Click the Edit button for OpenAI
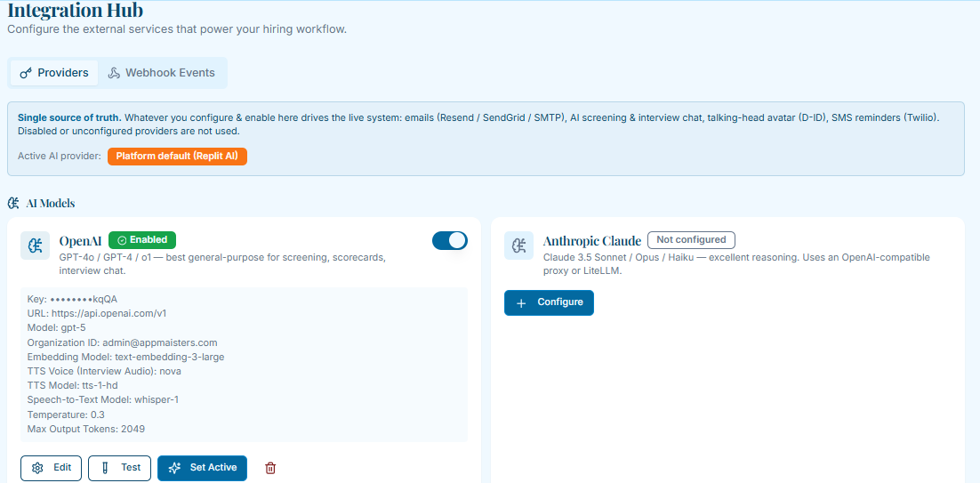Viewport: 980px width, 483px height. (52, 468)
